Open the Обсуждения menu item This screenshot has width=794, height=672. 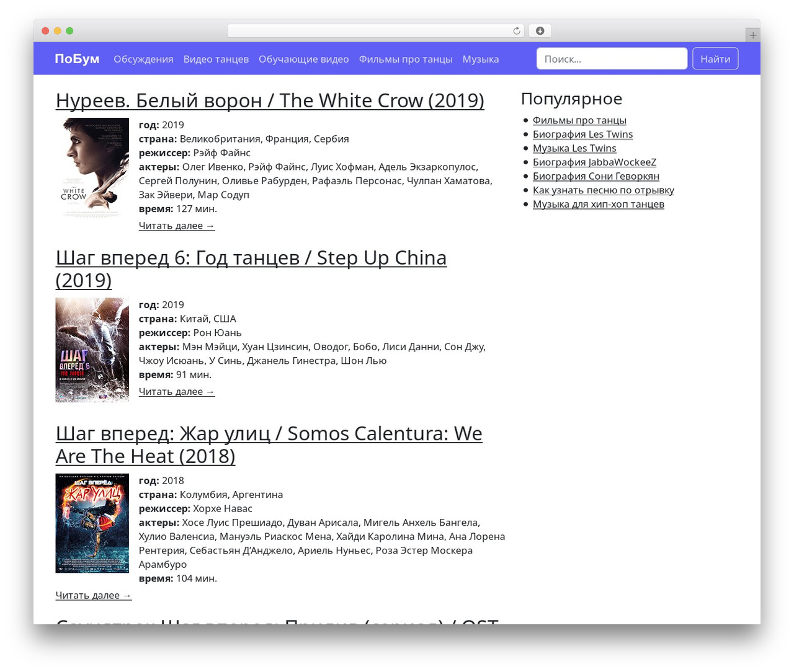143,59
